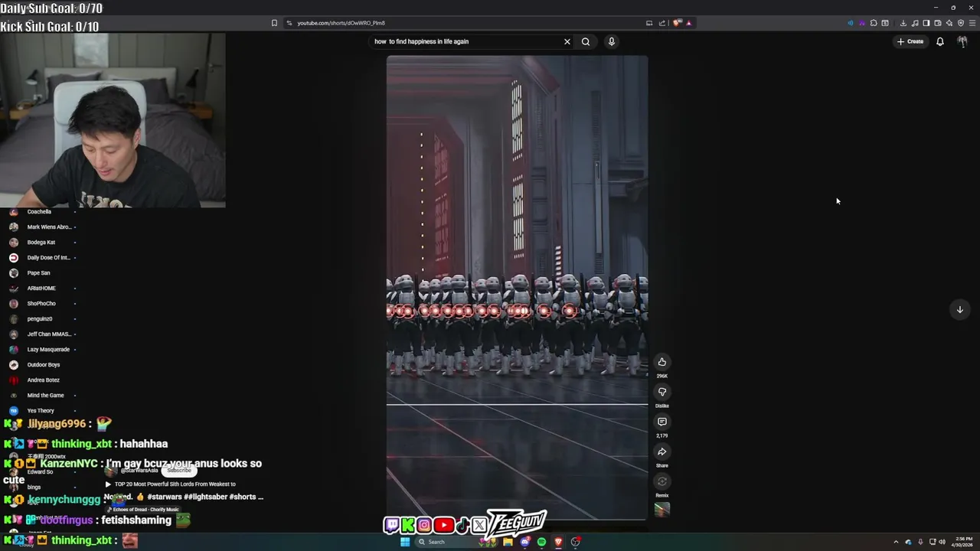This screenshot has width=980, height=551.
Task: Click the Share arrow on the Short
Action: pos(662,452)
